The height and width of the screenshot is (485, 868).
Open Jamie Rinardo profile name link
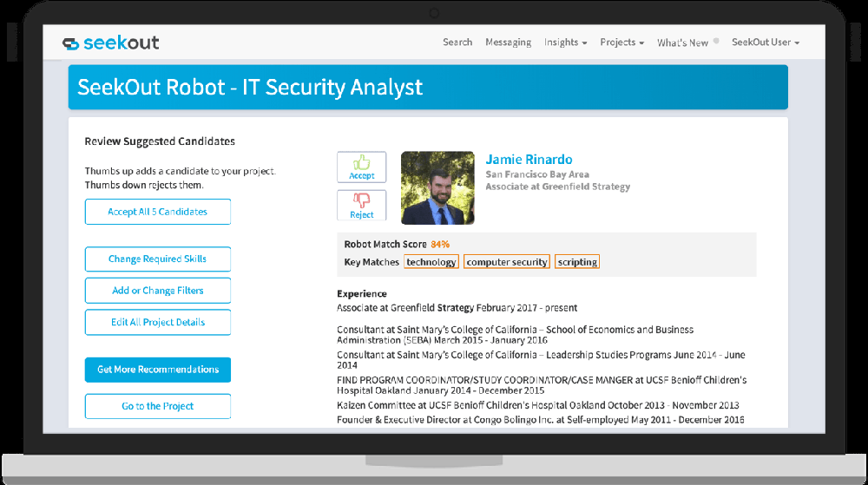pos(529,160)
